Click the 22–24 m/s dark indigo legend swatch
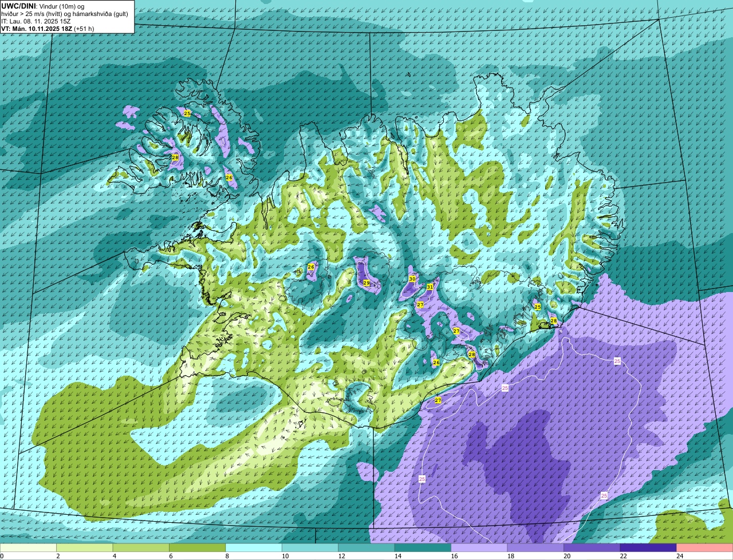This screenshot has width=733, height=560. click(x=648, y=548)
